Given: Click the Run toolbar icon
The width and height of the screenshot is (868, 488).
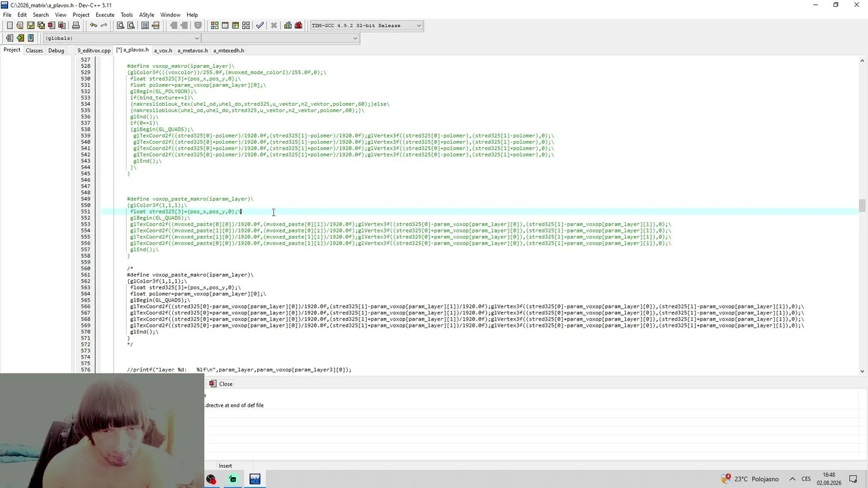Looking at the screenshot, I should pos(225,25).
